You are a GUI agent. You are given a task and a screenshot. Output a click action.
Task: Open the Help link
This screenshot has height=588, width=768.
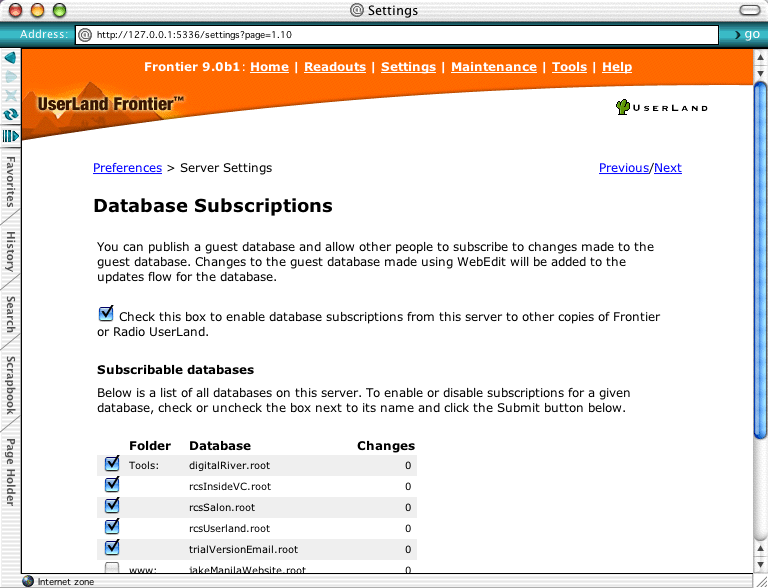tap(617, 67)
